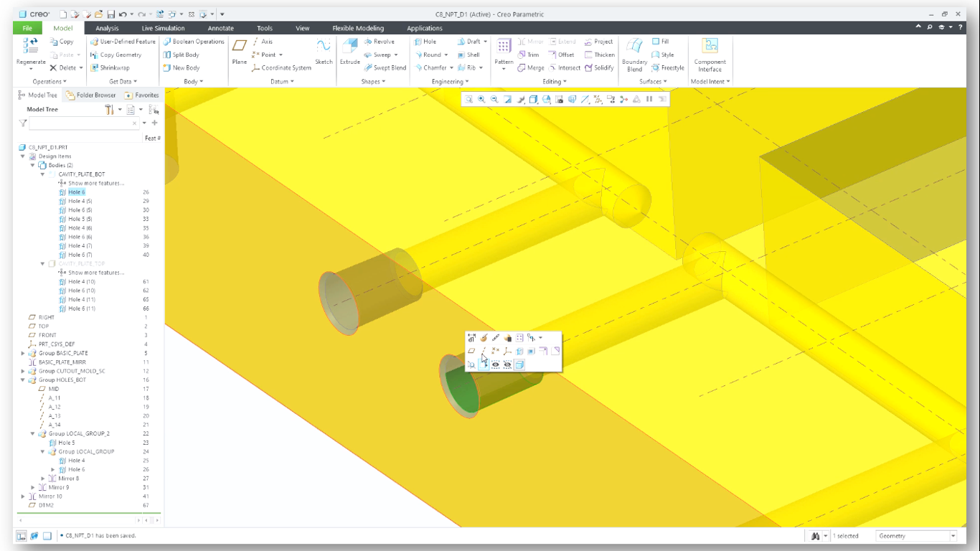Toggle model tree display in status bar

tap(22, 536)
